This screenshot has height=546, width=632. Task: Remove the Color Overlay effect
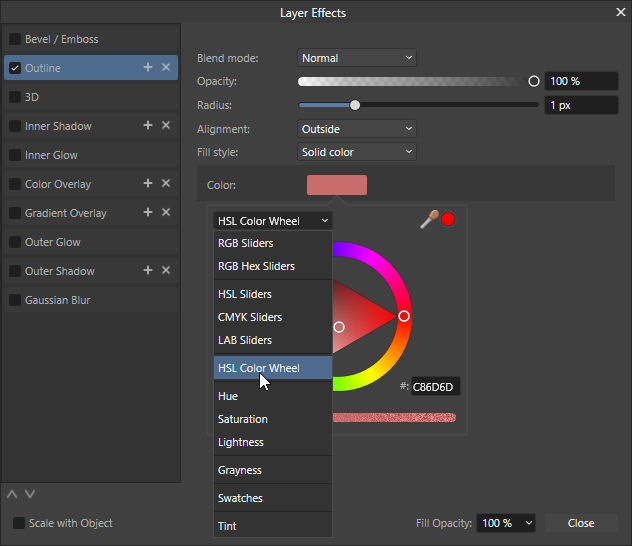click(x=166, y=183)
